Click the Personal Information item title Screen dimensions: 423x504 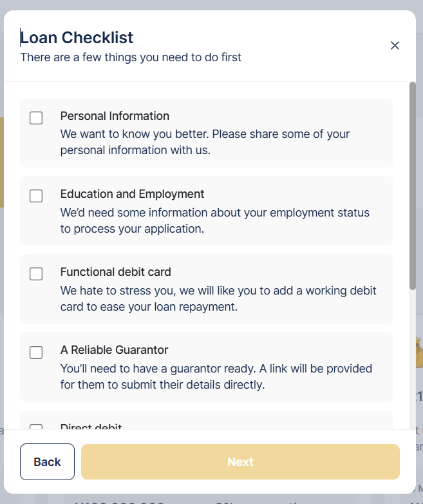point(115,116)
